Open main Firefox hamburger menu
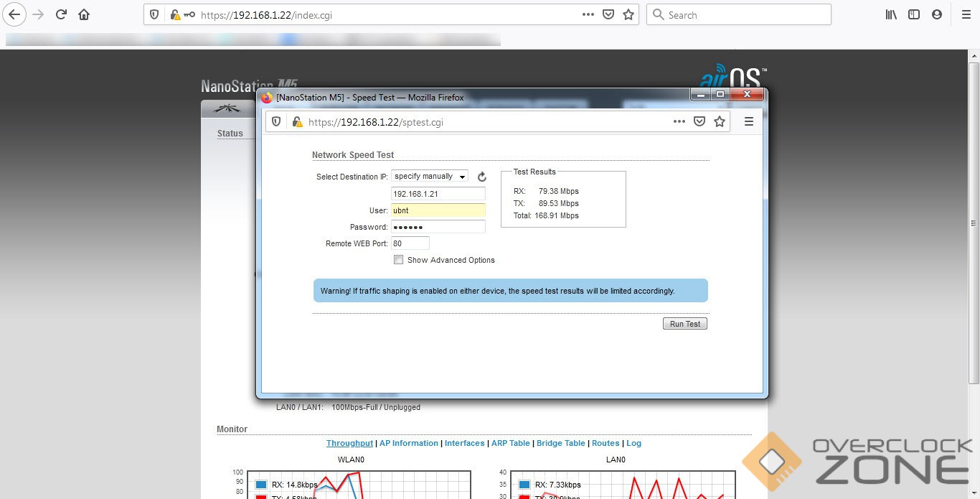The height and width of the screenshot is (499, 980). point(965,14)
